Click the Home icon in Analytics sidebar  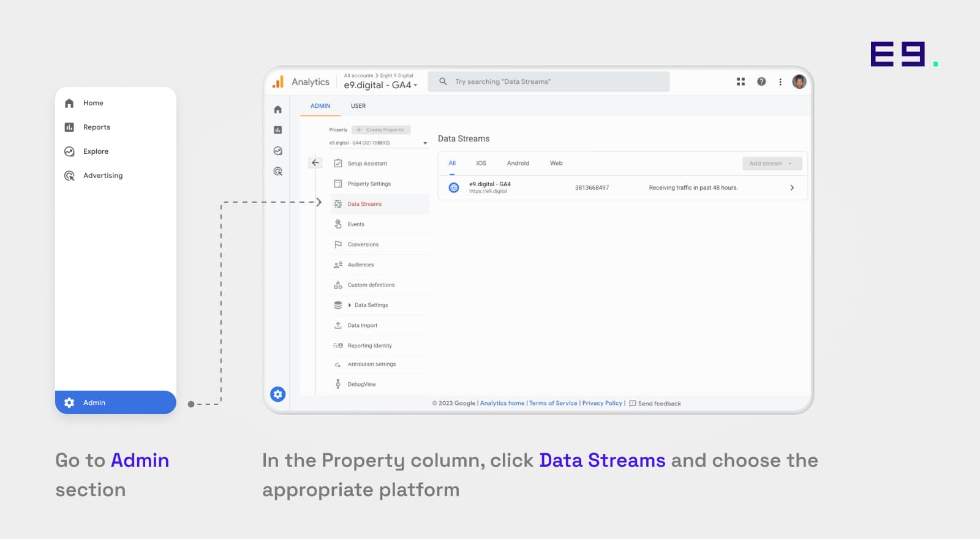(x=278, y=110)
